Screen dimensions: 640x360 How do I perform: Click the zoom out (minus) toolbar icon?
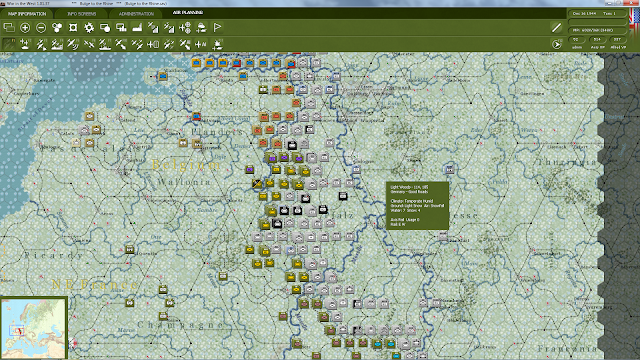click(x=41, y=28)
